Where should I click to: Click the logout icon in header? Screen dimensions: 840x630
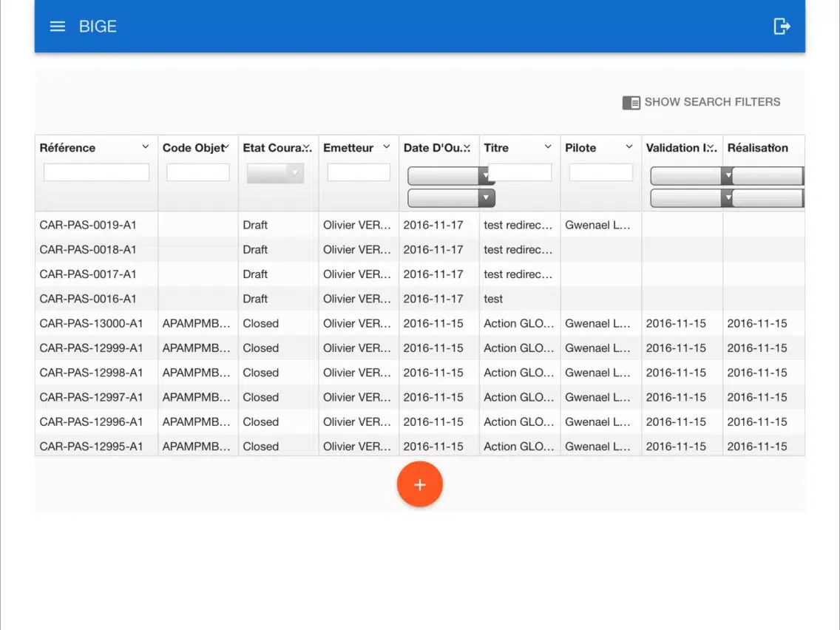(x=782, y=27)
